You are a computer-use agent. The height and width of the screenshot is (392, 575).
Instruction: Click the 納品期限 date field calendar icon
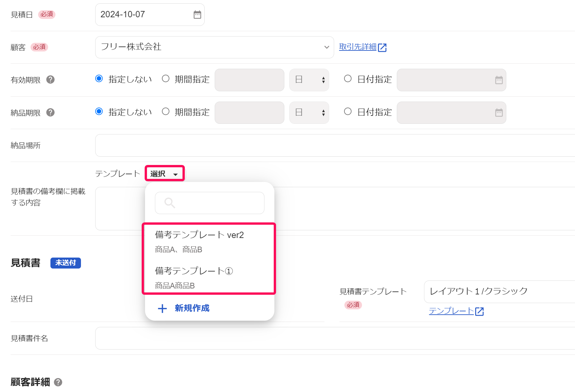click(499, 113)
